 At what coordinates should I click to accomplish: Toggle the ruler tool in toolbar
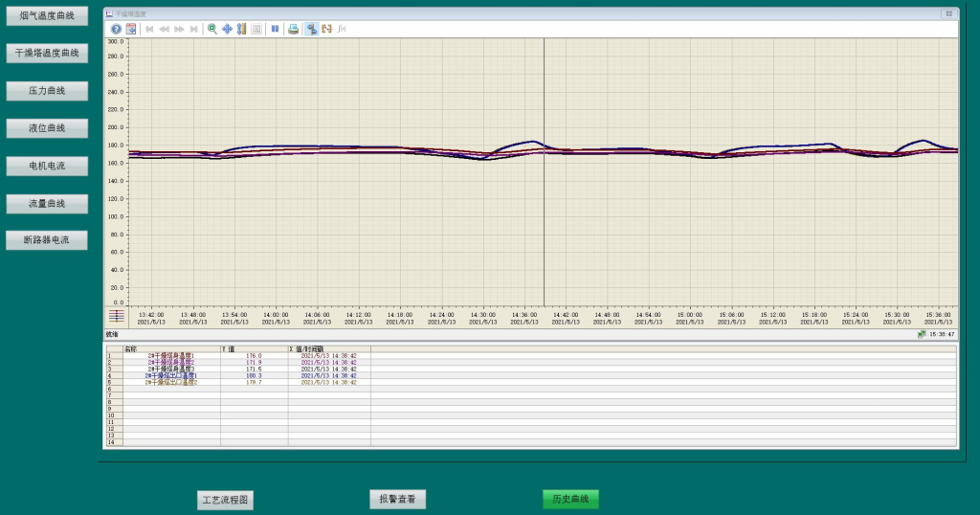pyautogui.click(x=311, y=29)
